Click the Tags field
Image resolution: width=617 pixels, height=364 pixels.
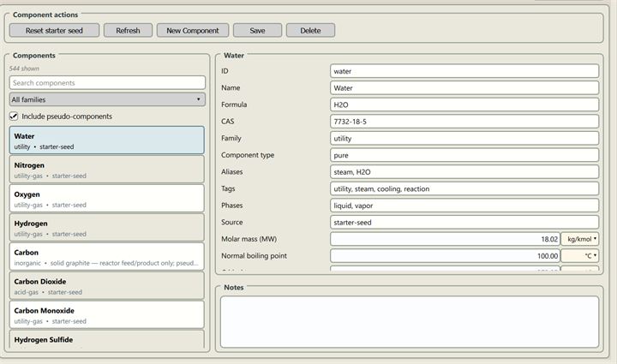pyautogui.click(x=464, y=188)
